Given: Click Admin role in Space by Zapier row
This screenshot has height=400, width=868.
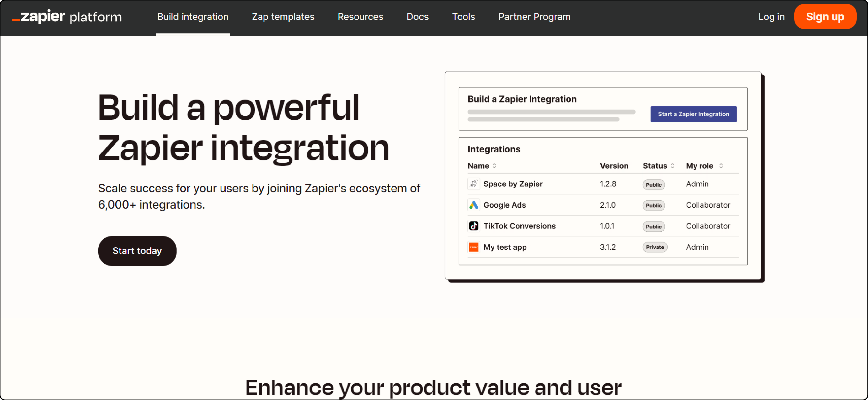Looking at the screenshot, I should 697,184.
